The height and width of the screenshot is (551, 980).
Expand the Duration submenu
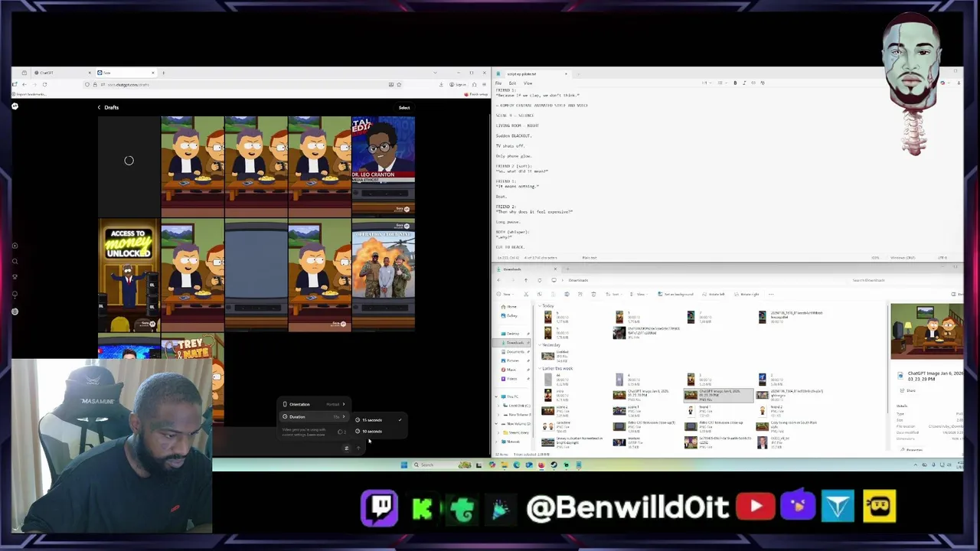click(x=314, y=416)
